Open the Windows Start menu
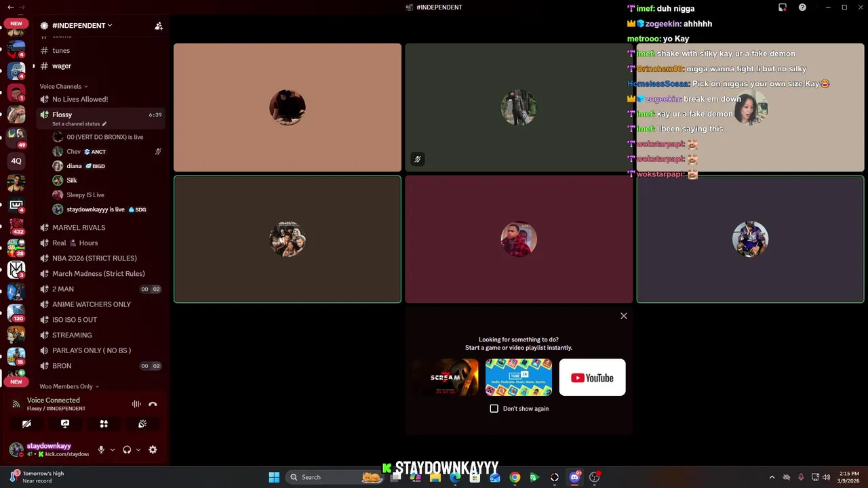The image size is (868, 488). coord(274,477)
